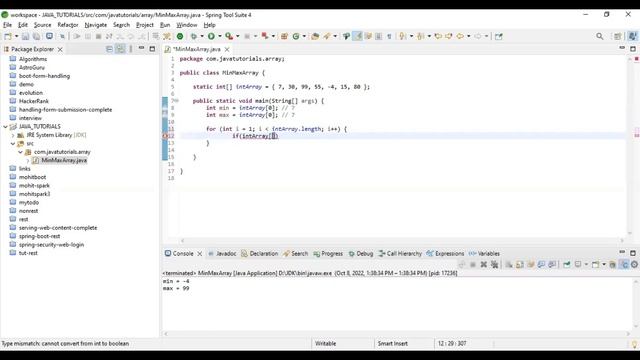Open the Open Console dropdown arrow

(604, 264)
